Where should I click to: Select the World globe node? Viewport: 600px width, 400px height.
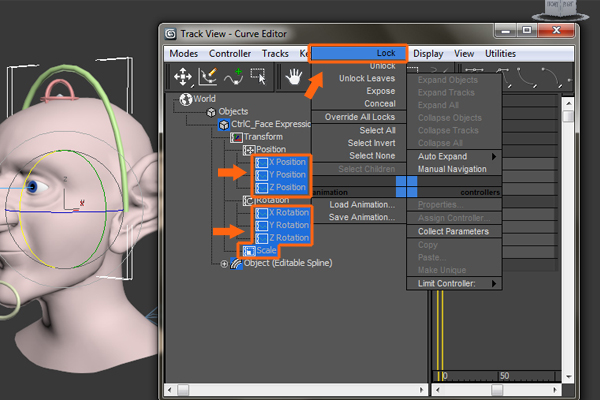coord(186,100)
